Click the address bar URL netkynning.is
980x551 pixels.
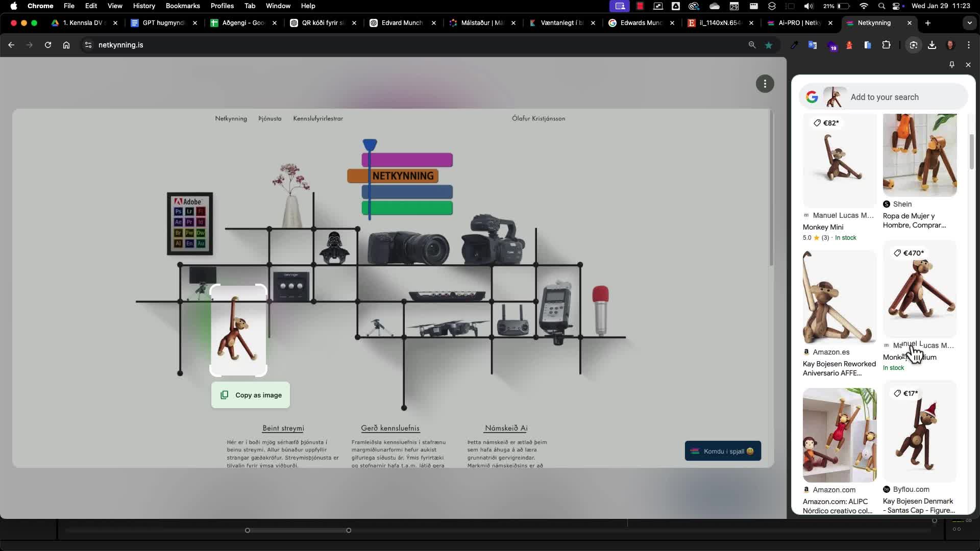coord(121,45)
